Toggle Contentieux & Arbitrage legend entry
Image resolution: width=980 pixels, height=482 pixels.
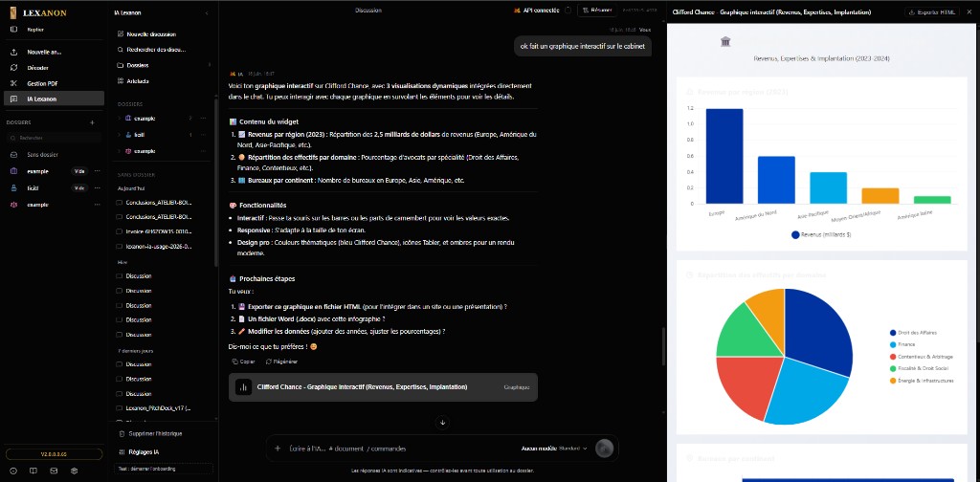point(922,357)
